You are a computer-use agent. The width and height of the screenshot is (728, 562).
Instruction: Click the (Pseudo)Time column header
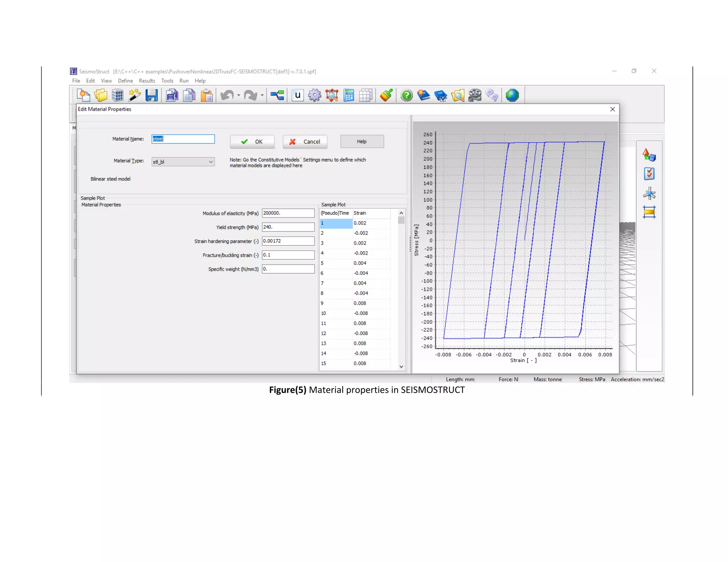tap(336, 213)
